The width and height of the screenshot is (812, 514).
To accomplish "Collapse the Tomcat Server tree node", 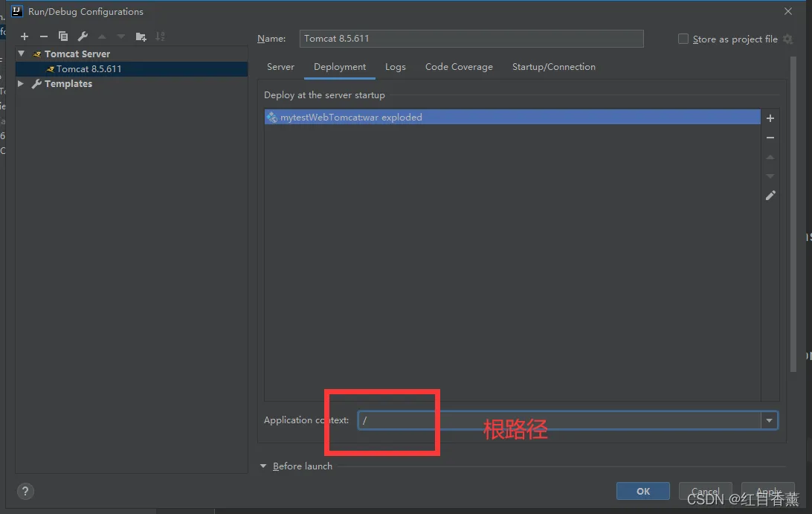I will pyautogui.click(x=22, y=54).
